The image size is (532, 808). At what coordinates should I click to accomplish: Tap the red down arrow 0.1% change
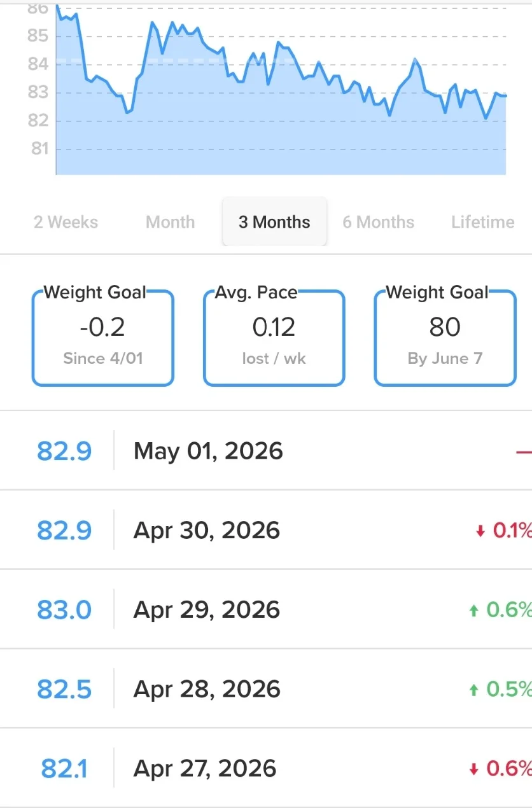tap(503, 531)
